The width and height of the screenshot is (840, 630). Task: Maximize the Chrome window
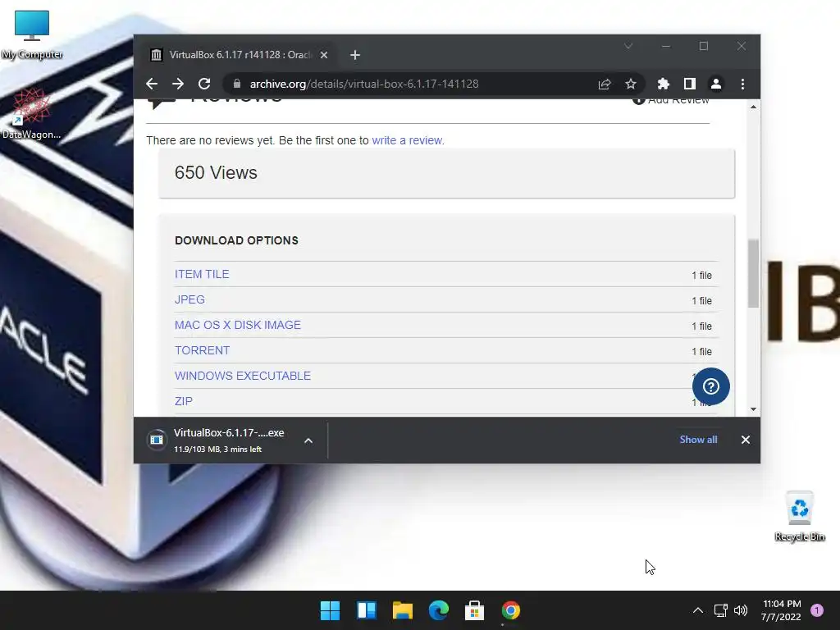point(703,47)
